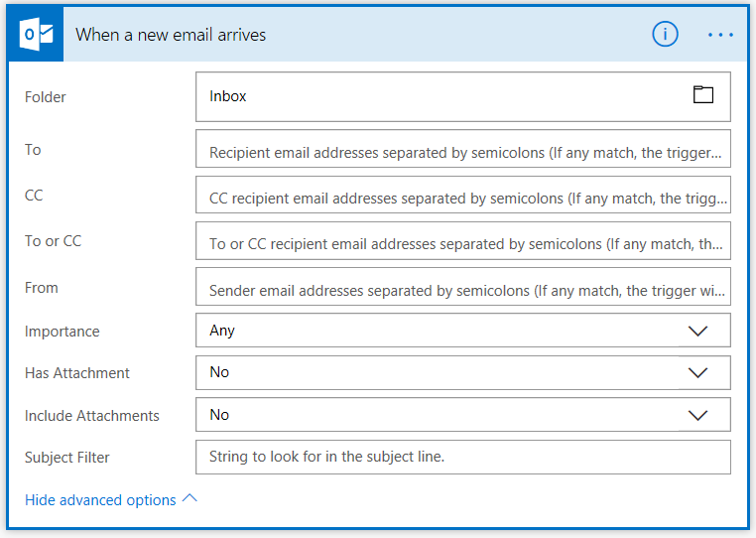Image resolution: width=756 pixels, height=538 pixels.
Task: Focus the To recipient addresses field
Action: (x=462, y=154)
